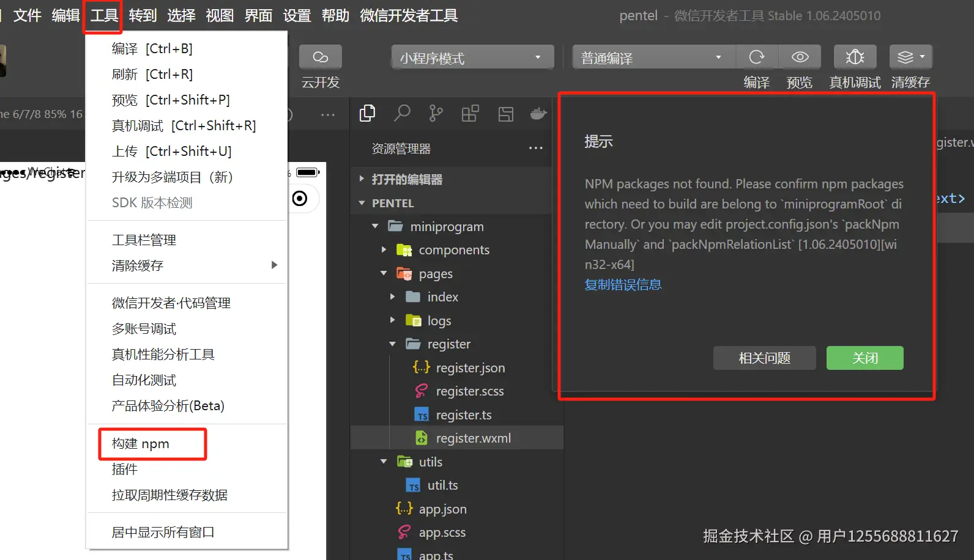
Task: Click the 复制错误信息 link
Action: 623,285
